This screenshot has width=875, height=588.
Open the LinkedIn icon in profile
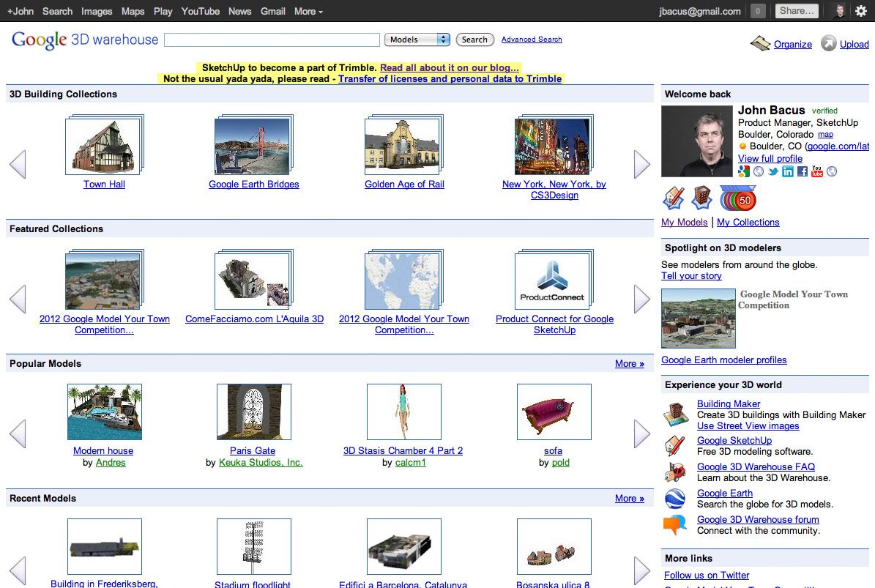click(x=787, y=171)
